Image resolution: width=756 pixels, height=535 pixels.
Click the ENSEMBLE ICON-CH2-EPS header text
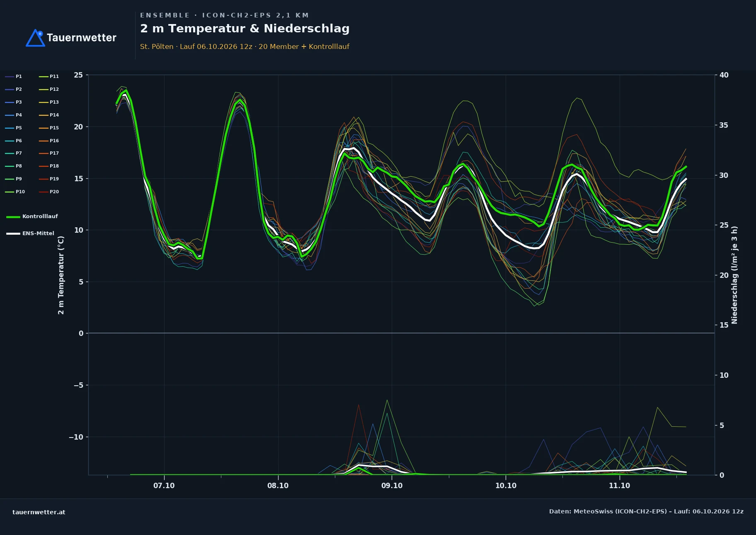pos(224,15)
